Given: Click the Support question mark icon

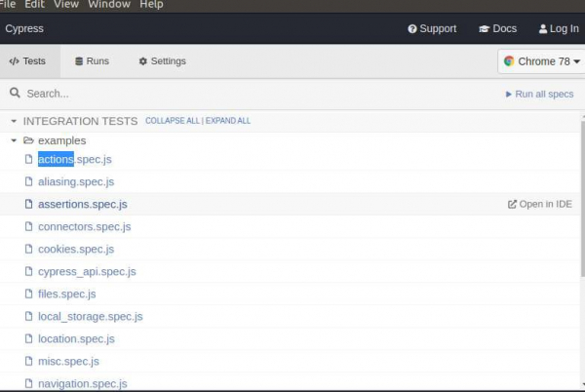Looking at the screenshot, I should pos(411,28).
